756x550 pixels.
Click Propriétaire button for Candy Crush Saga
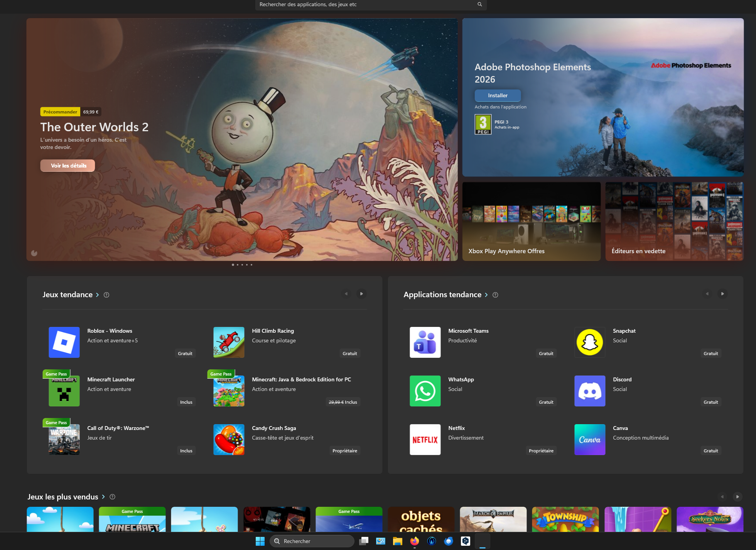pyautogui.click(x=345, y=450)
